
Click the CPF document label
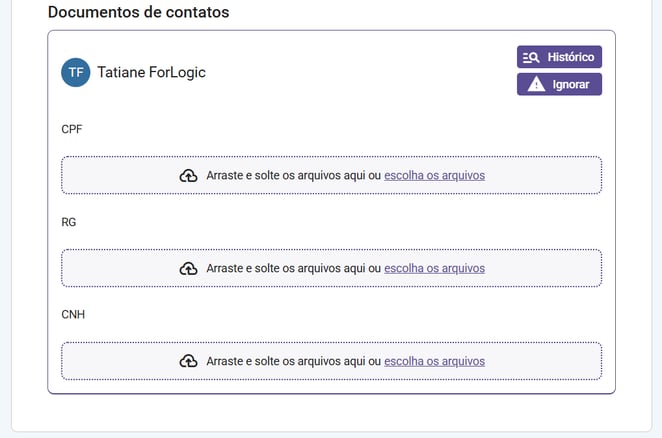click(x=72, y=129)
